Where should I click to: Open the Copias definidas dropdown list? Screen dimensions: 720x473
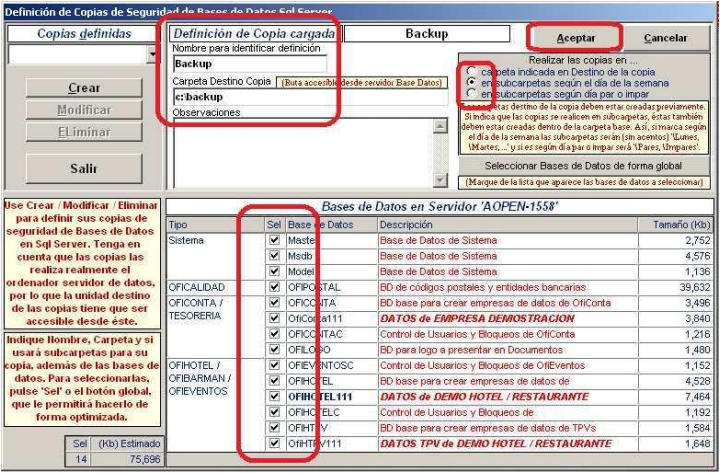pos(152,55)
